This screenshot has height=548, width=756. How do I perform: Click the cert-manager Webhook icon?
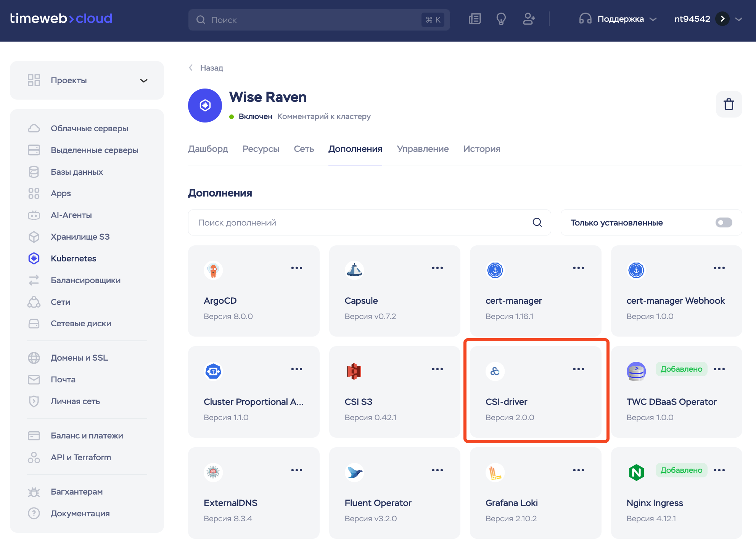point(636,270)
